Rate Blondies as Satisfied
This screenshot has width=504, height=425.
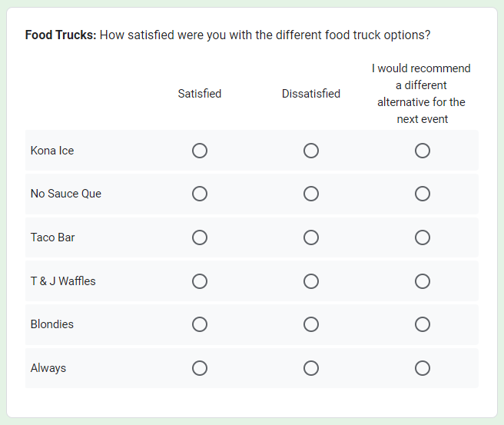(200, 324)
